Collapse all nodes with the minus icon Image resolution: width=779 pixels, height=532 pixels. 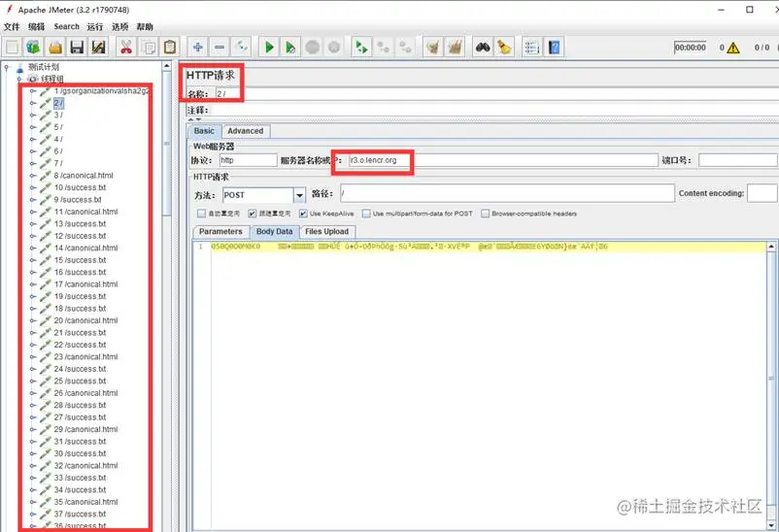click(220, 48)
